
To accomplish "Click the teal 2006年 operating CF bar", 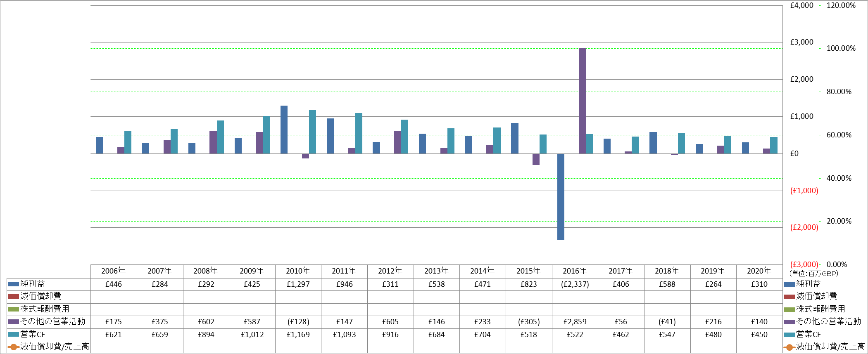I will pyautogui.click(x=128, y=142).
